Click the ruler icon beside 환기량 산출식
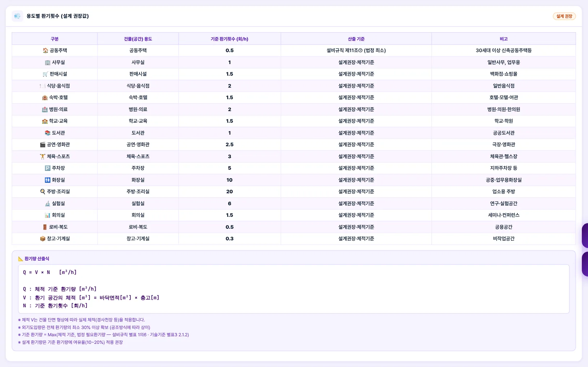Image resolution: width=588 pixels, height=367 pixels. pos(21,259)
